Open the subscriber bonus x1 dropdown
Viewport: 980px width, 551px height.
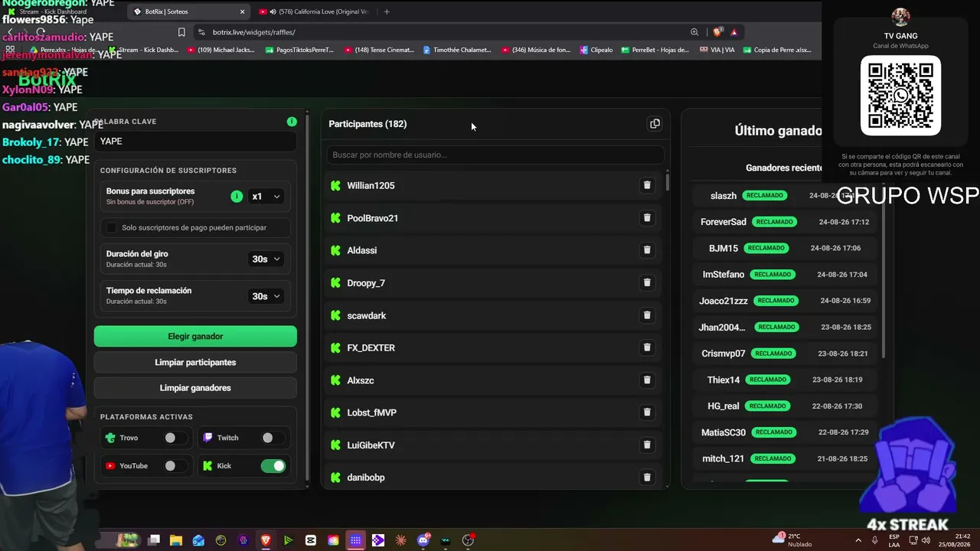pyautogui.click(x=266, y=197)
